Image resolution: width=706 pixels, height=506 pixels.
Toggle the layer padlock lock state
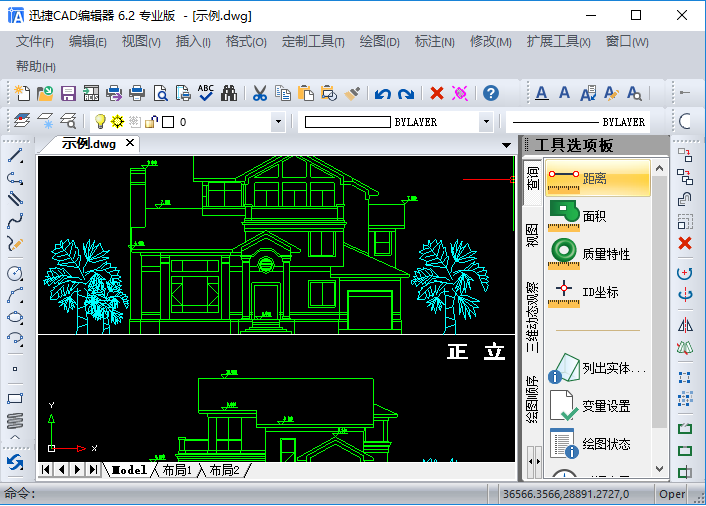coord(152,122)
